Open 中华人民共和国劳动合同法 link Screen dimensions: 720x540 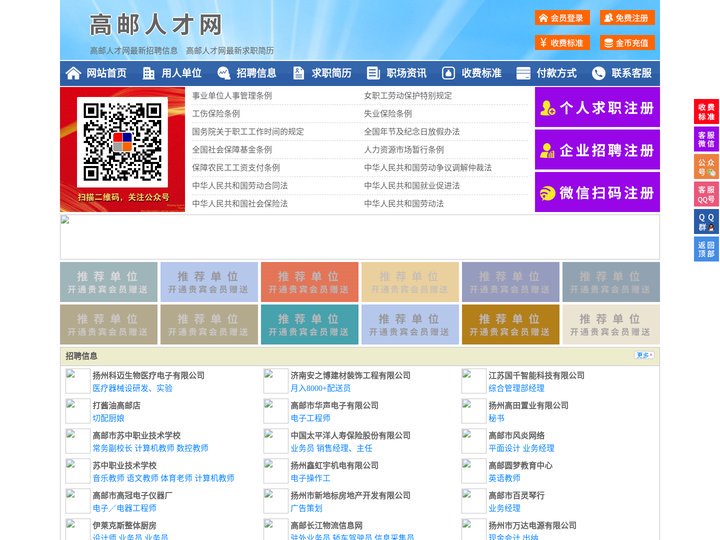coord(240,186)
